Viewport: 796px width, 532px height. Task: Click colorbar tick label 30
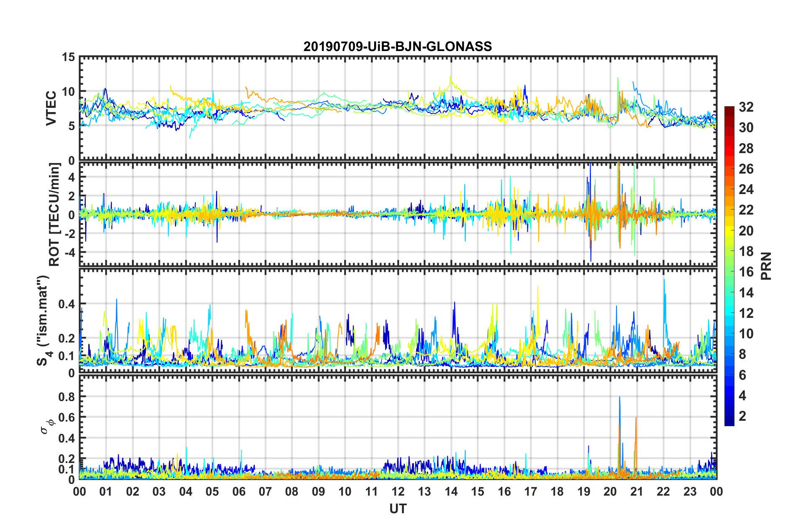click(746, 128)
